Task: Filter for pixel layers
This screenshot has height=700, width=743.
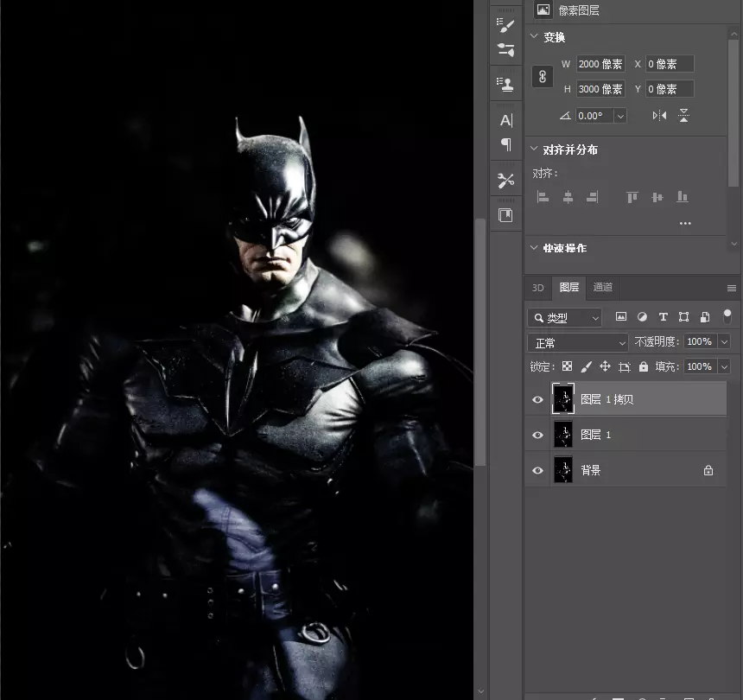Action: pyautogui.click(x=620, y=317)
